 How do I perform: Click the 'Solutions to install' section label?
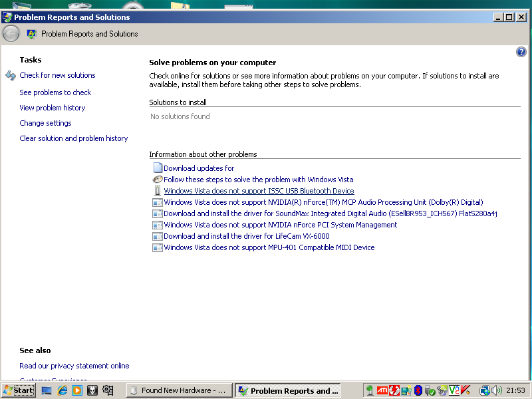coord(178,102)
